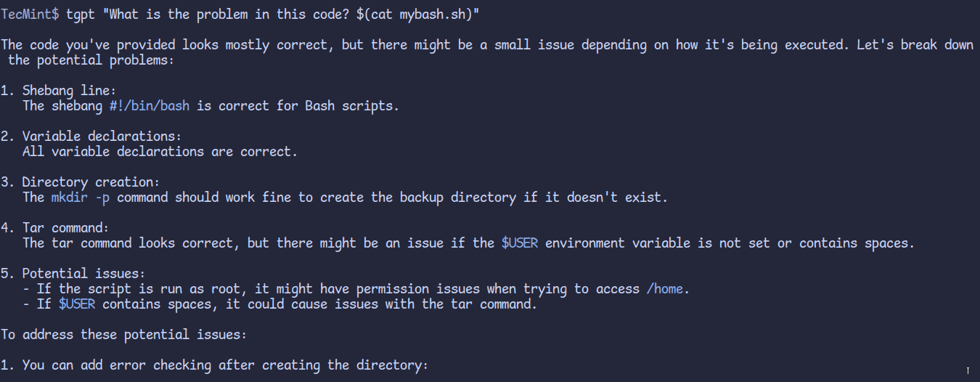Click the 'the potential problems:' line
This screenshot has height=382, width=980.
click(x=91, y=60)
